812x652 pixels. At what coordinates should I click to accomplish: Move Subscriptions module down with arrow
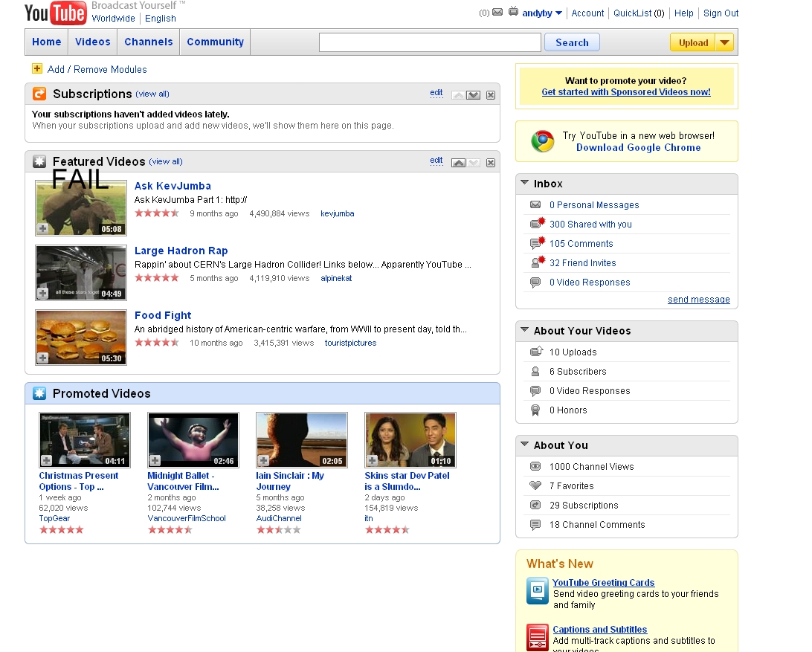point(473,94)
